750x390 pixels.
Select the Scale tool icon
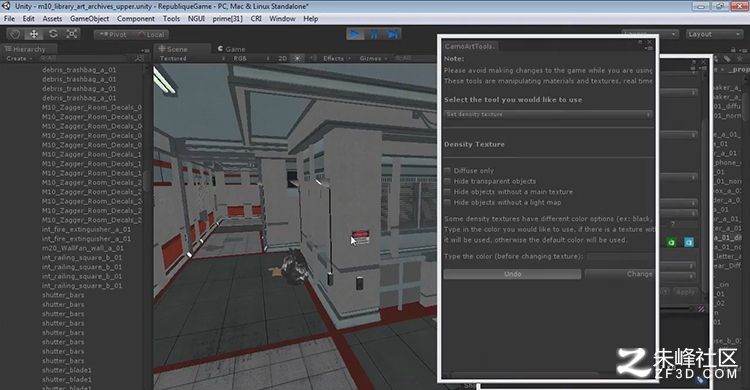click(72, 34)
